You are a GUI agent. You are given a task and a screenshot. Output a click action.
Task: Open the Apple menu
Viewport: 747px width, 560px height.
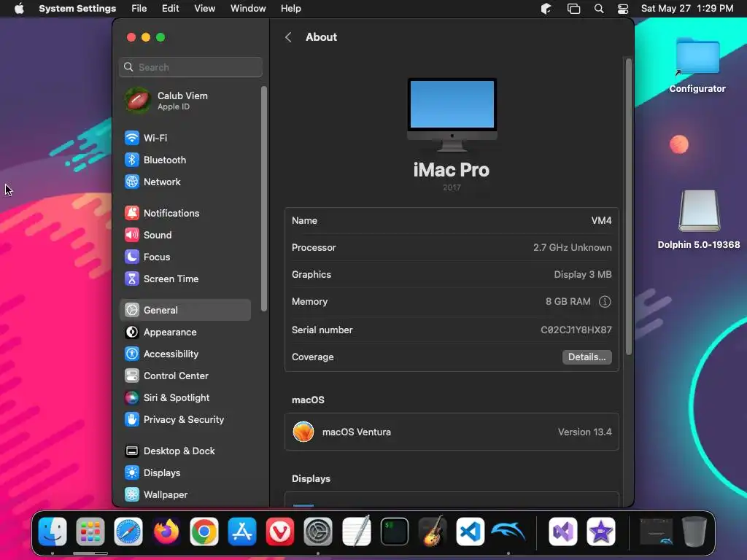pyautogui.click(x=19, y=9)
